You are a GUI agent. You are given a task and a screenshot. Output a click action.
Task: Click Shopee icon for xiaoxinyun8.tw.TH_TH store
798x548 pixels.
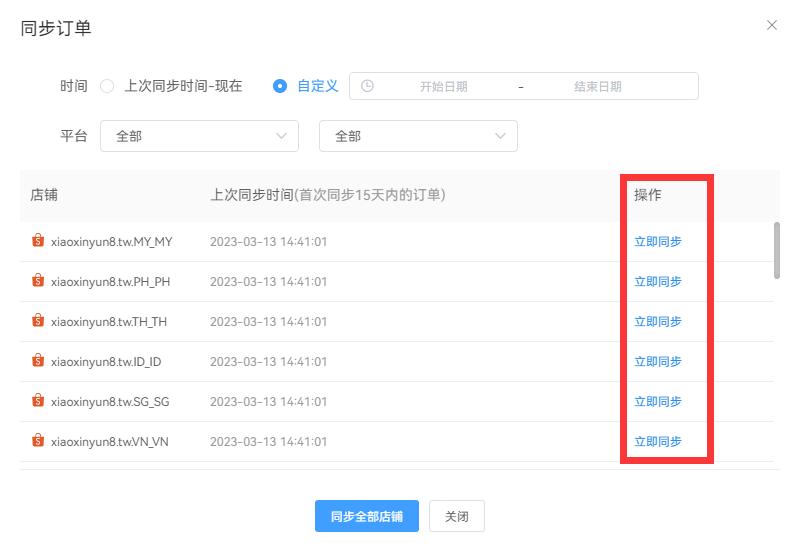tap(38, 320)
